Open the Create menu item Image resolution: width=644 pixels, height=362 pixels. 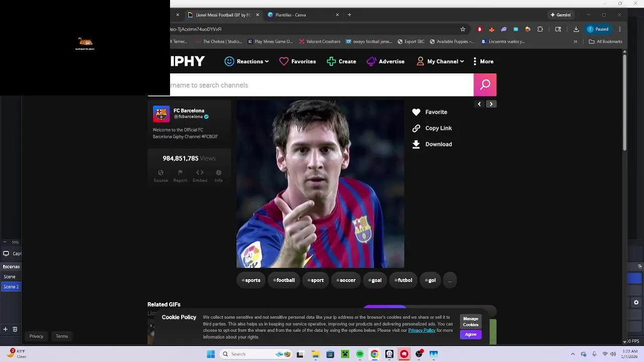342,61
